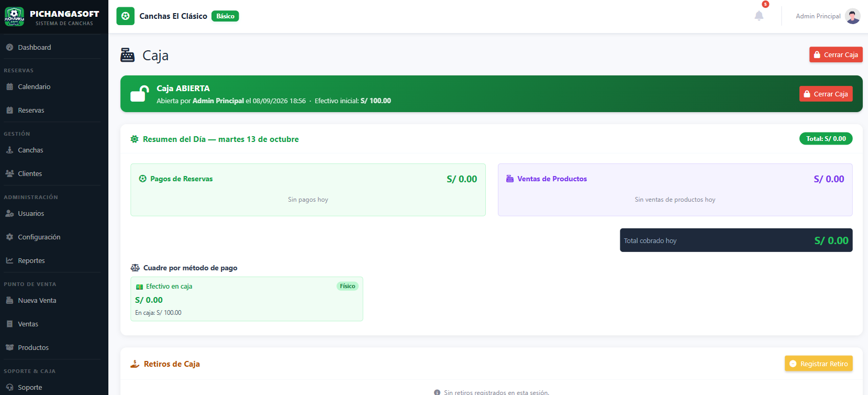Open the notifications bell

(759, 16)
